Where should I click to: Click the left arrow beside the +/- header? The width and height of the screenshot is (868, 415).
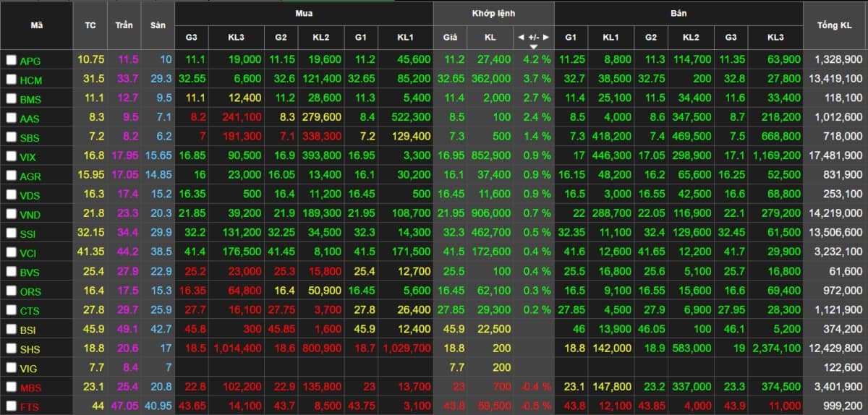pos(522,37)
